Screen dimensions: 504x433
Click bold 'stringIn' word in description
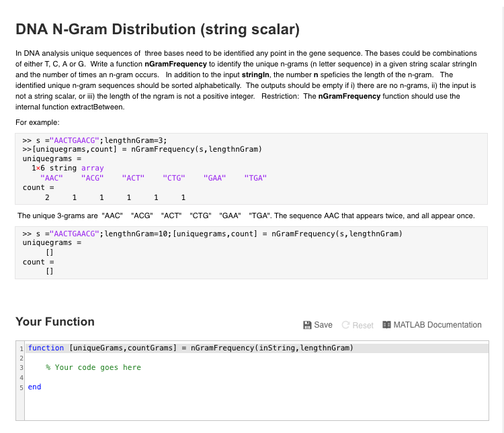click(255, 75)
